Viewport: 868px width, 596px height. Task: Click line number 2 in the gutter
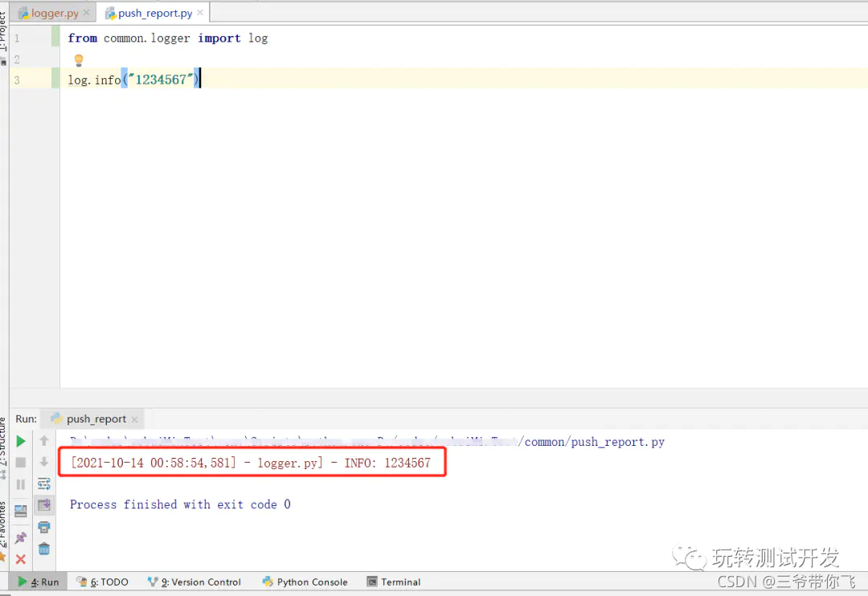pyautogui.click(x=17, y=59)
